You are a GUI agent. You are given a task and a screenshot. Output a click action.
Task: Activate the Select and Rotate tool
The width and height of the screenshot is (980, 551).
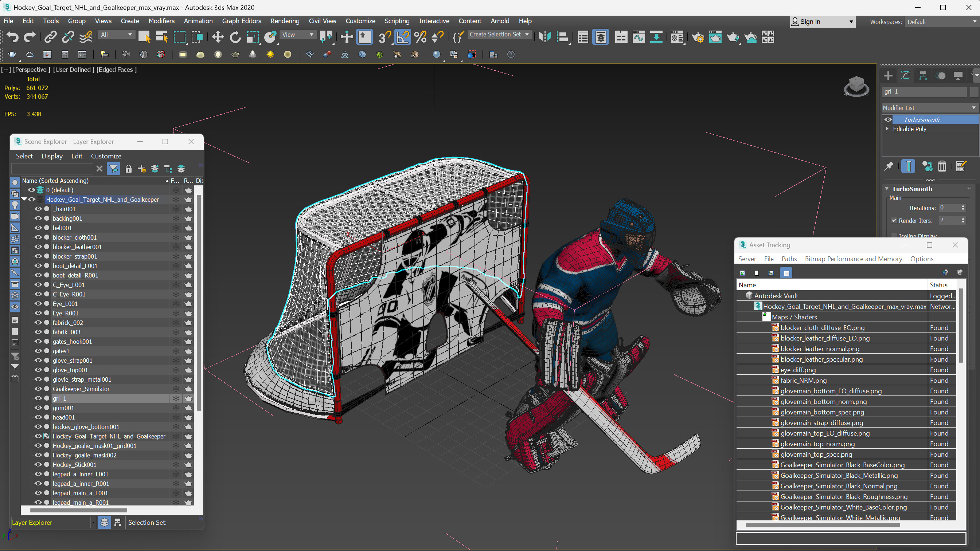(x=235, y=37)
